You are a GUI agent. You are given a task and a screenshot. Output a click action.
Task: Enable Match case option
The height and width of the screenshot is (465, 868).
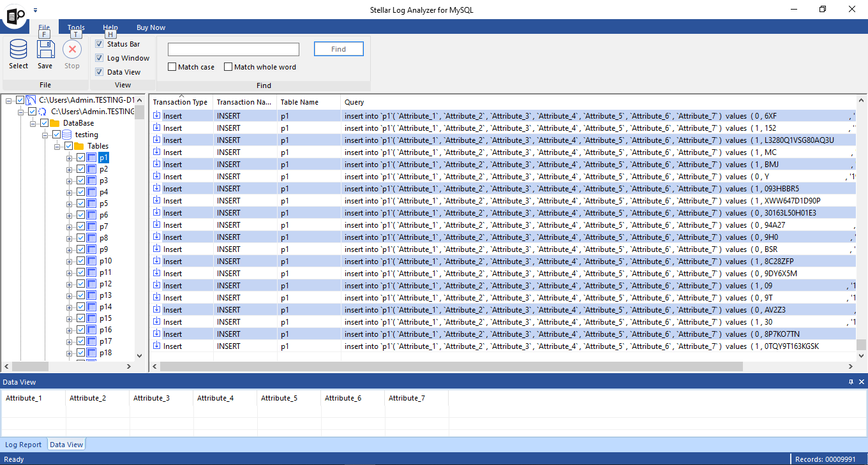click(x=172, y=67)
